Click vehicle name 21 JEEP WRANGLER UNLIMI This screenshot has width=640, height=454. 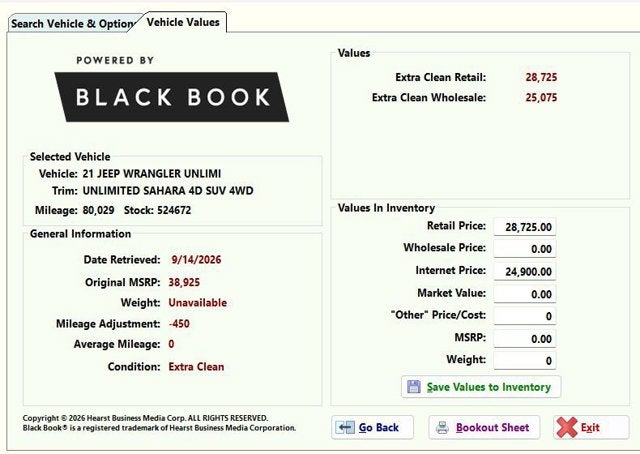coord(152,174)
